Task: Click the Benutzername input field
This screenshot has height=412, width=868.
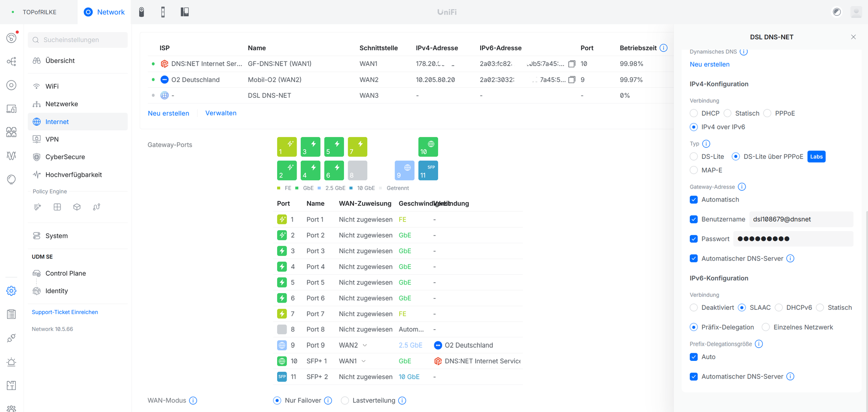Action: tap(801, 219)
